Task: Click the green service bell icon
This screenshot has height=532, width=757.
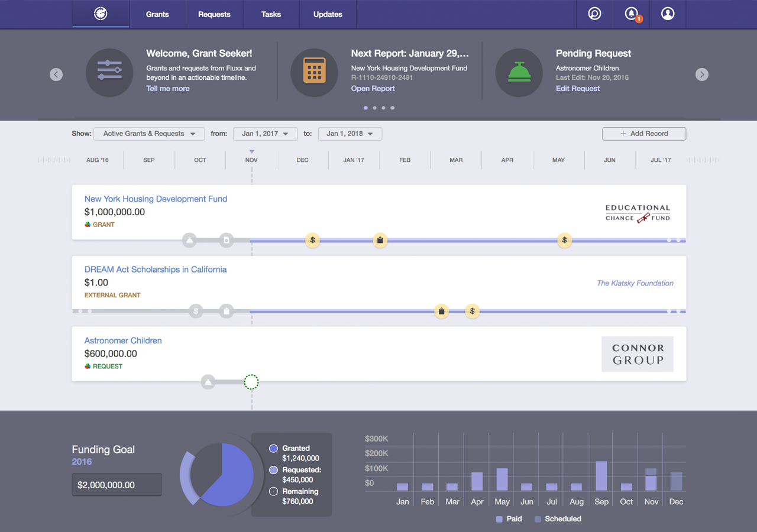Action: [x=519, y=73]
